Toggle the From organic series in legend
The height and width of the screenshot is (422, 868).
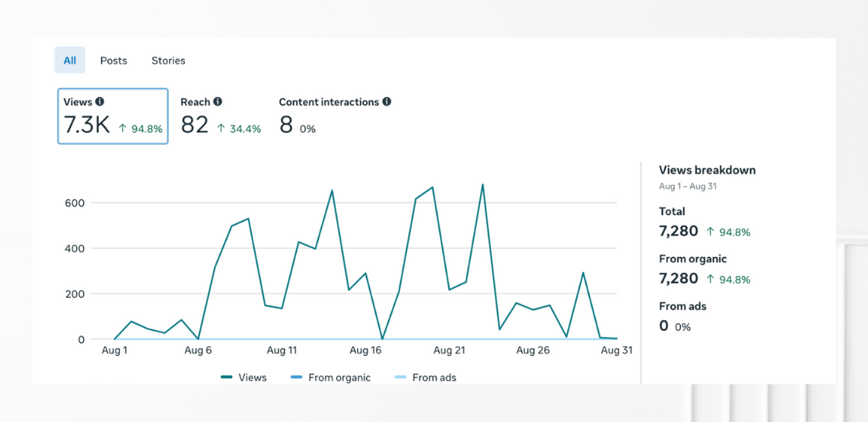tap(331, 378)
